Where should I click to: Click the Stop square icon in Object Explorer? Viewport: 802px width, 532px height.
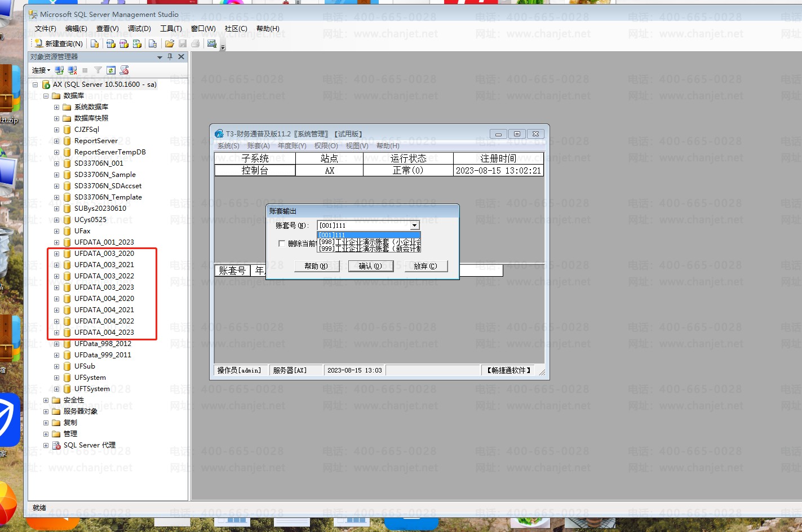85,70
